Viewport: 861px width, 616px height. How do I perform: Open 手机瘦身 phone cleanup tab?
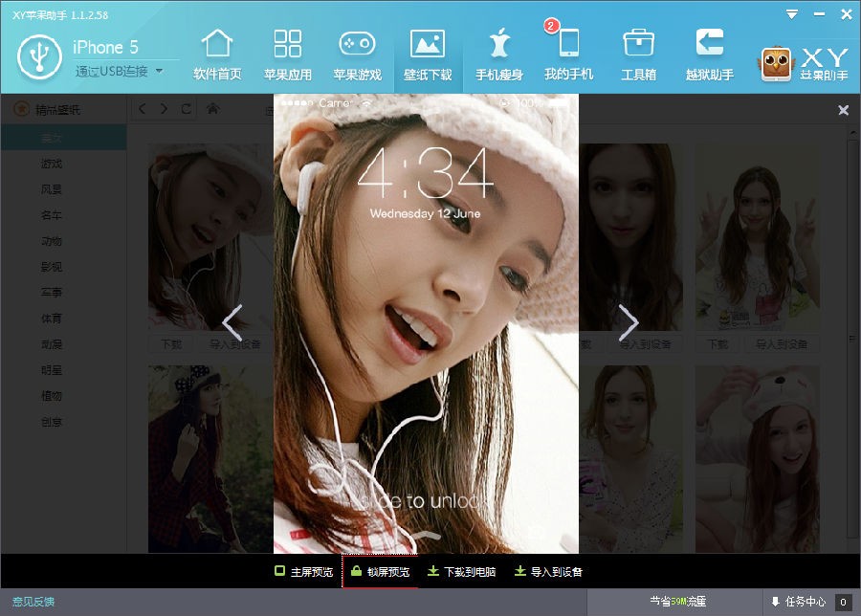[498, 55]
